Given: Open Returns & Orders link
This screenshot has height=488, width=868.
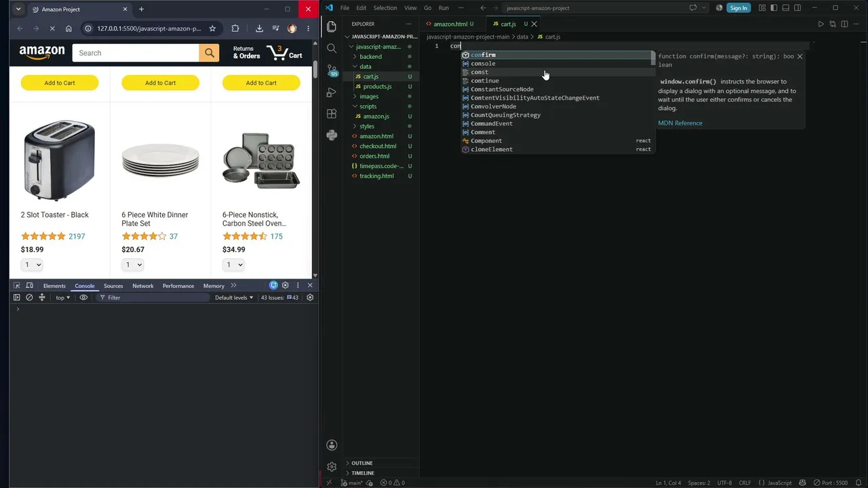Looking at the screenshot, I should tap(246, 52).
